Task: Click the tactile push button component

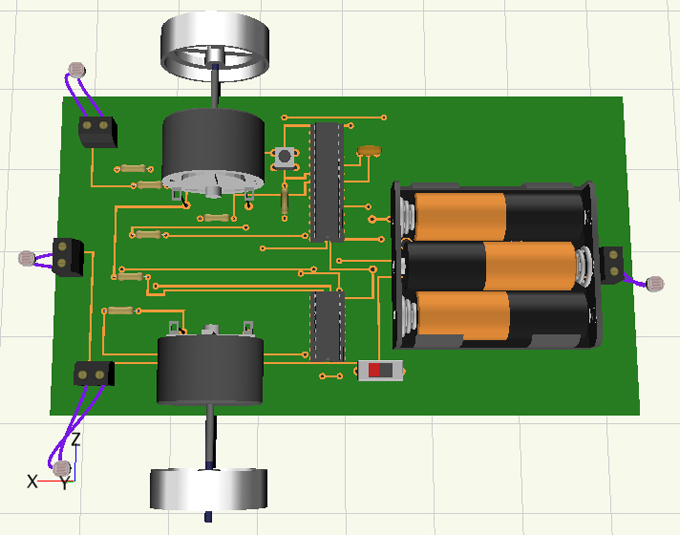Action: [x=284, y=156]
